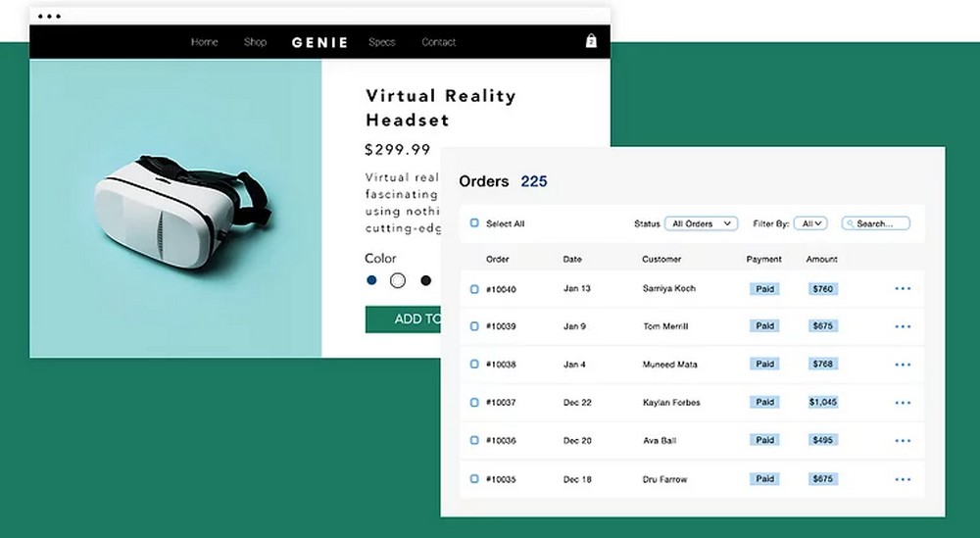Screen dimensions: 980x538
Task: Click the search magnifier icon
Action: tap(851, 223)
